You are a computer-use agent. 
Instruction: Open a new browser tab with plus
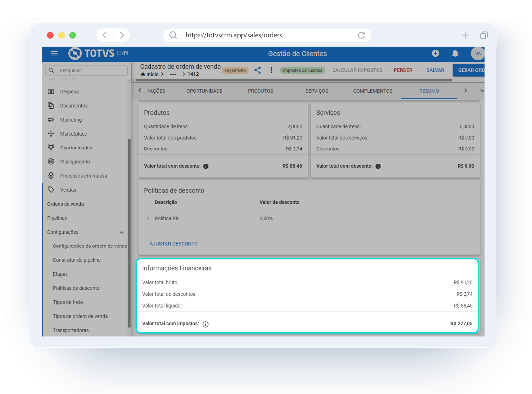(x=465, y=35)
